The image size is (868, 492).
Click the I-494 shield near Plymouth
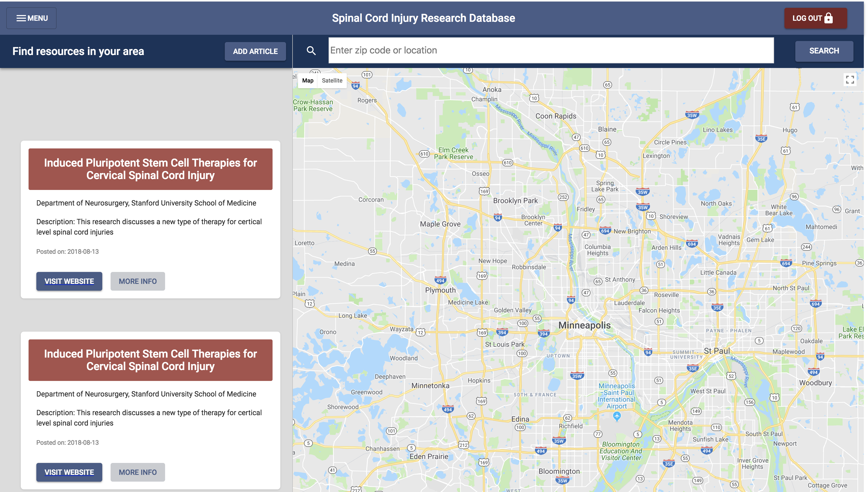coord(440,281)
